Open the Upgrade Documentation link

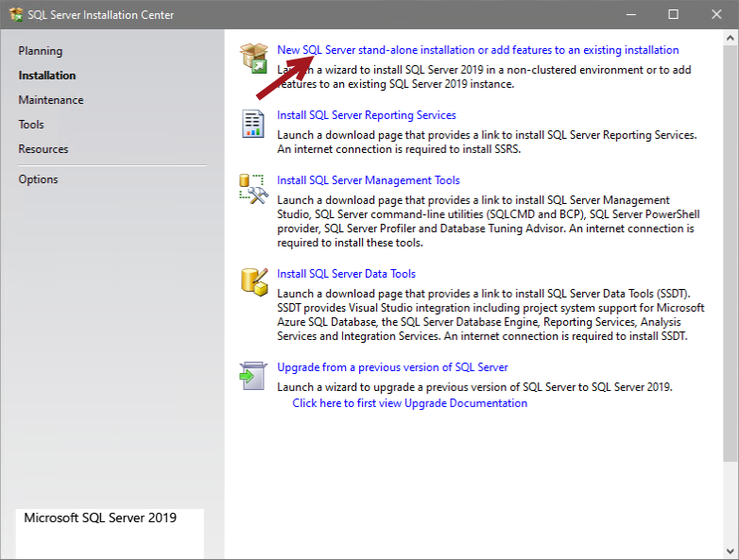(x=410, y=403)
